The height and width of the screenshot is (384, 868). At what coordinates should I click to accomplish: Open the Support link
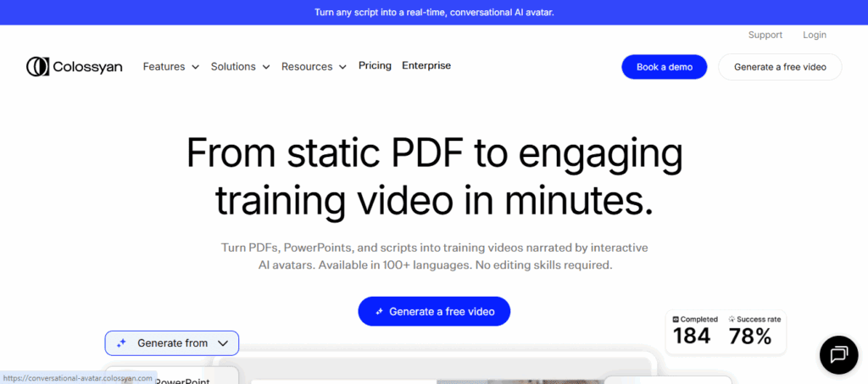tap(765, 35)
